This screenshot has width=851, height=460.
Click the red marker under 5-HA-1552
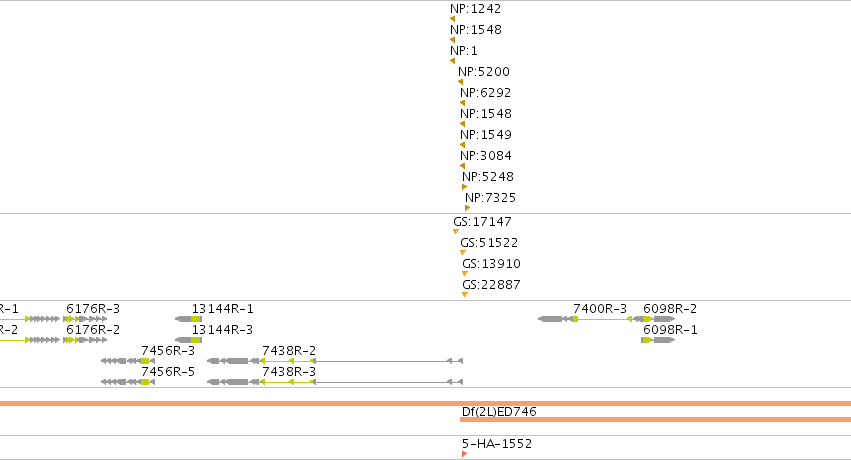[465, 454]
